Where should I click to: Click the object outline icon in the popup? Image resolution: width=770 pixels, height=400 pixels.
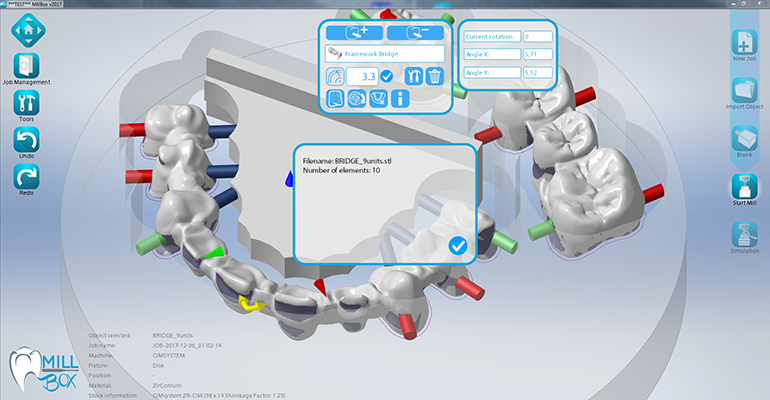click(x=335, y=99)
